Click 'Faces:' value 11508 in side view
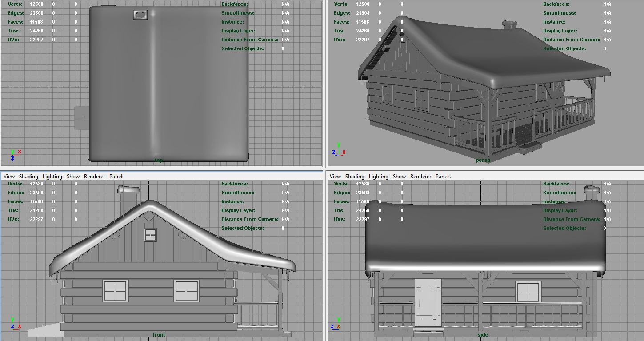Viewport: 644px width, 341px height. pyautogui.click(x=363, y=201)
